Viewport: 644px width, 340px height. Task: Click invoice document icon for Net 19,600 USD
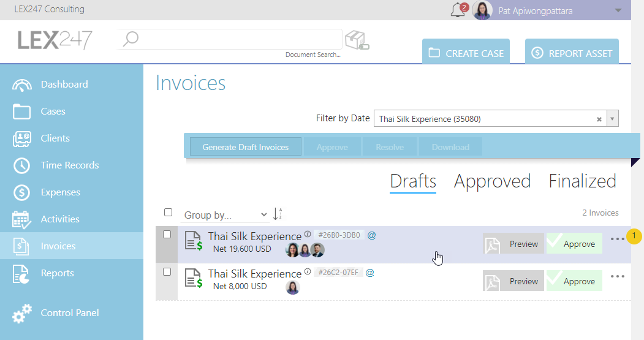[194, 241]
